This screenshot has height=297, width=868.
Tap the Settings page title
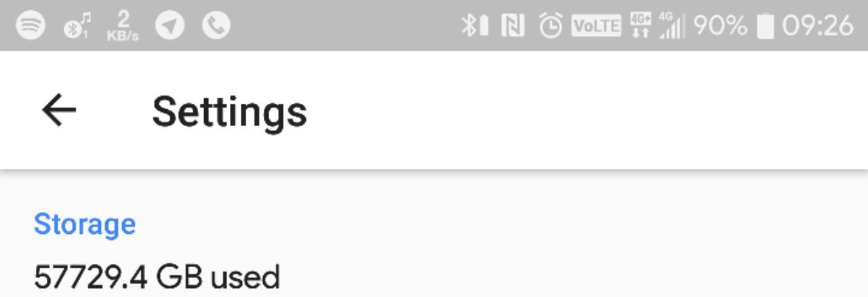point(229,111)
